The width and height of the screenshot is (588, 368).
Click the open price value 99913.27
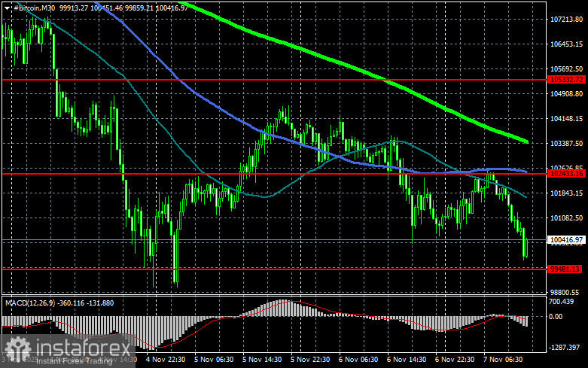[x=74, y=8]
